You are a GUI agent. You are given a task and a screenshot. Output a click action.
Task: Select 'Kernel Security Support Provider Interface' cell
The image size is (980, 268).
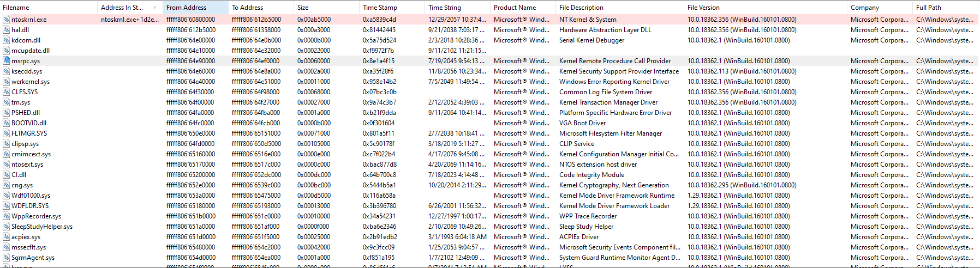620,71
